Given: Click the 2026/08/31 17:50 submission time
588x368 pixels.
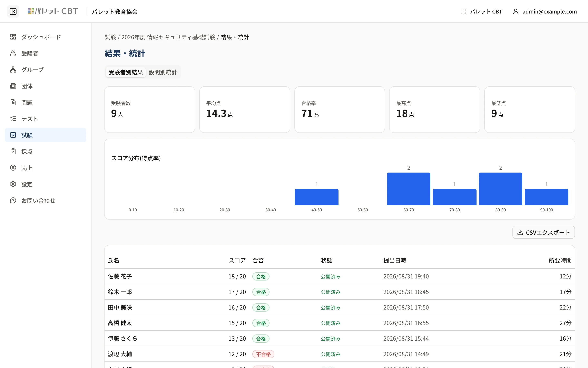Looking at the screenshot, I should pos(406,307).
